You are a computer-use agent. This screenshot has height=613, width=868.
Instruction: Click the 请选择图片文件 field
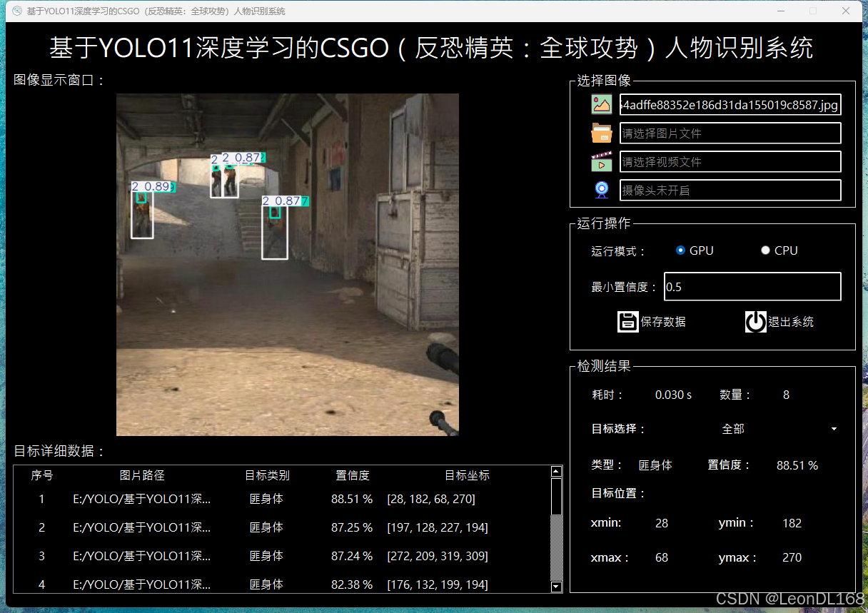click(x=730, y=133)
